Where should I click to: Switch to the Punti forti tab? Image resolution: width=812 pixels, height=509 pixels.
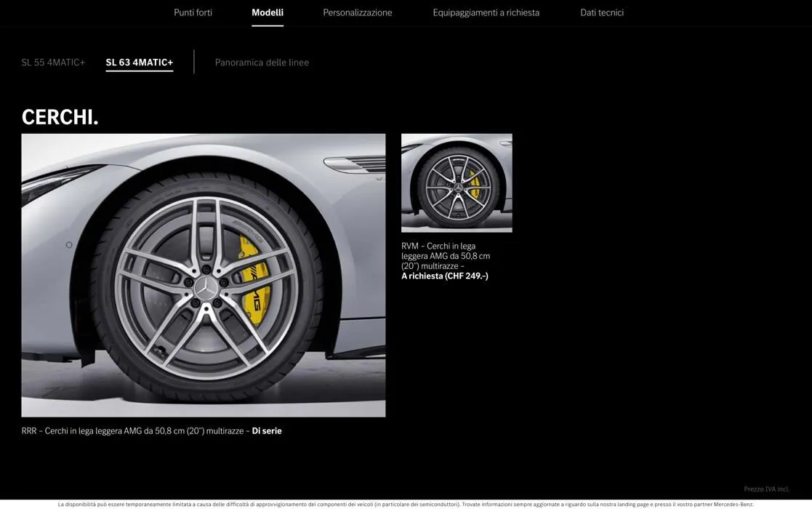tap(193, 12)
